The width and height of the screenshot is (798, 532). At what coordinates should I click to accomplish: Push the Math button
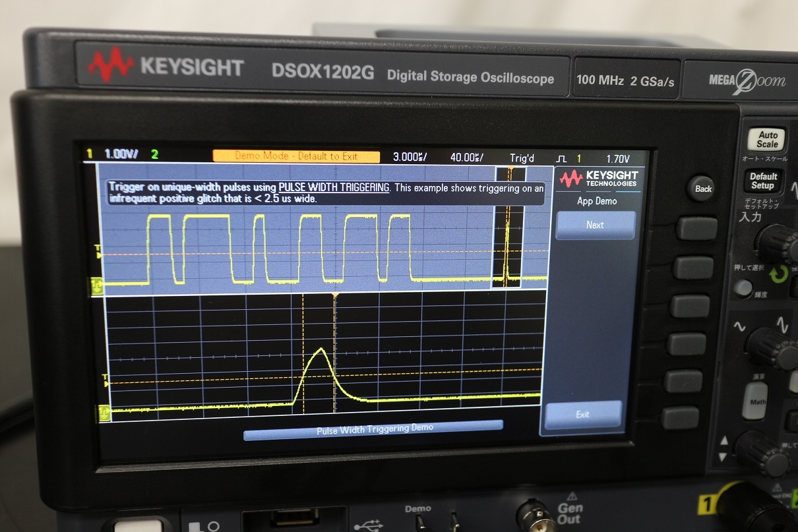coord(754,400)
